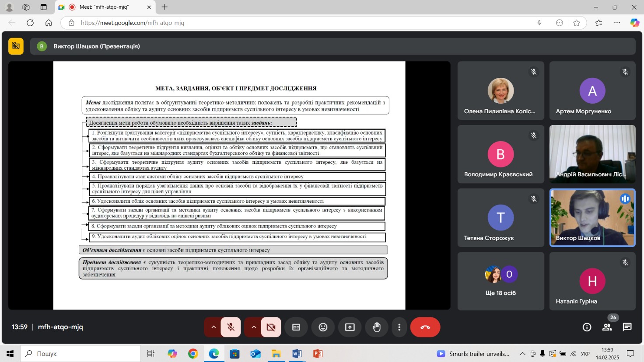Expand video settings arrow beside camera
The image size is (644, 362).
tap(253, 327)
